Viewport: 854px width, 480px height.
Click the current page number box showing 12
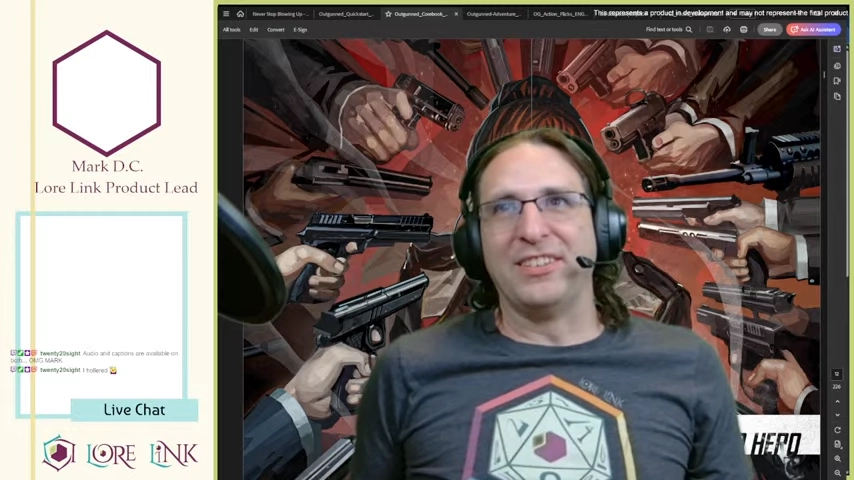837,374
